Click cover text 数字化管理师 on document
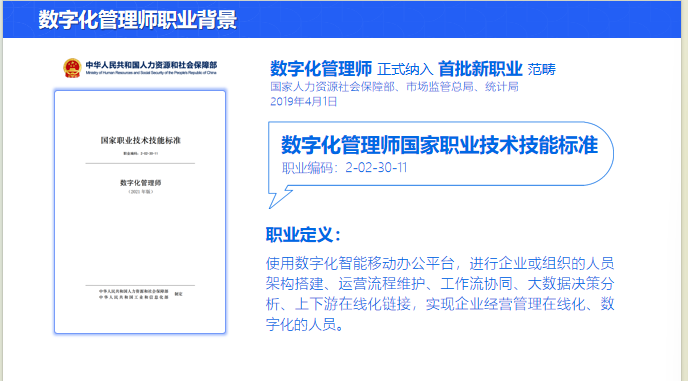Viewport: 688px width, 381px height. pos(140,183)
